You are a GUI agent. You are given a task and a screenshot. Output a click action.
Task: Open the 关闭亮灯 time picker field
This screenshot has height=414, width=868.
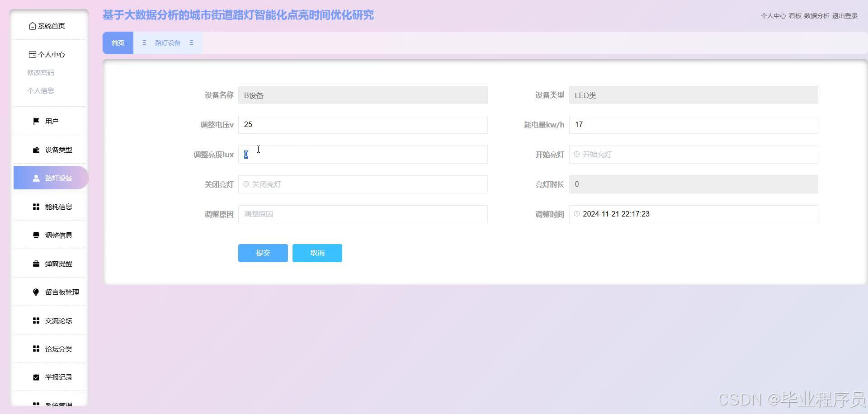click(x=363, y=184)
